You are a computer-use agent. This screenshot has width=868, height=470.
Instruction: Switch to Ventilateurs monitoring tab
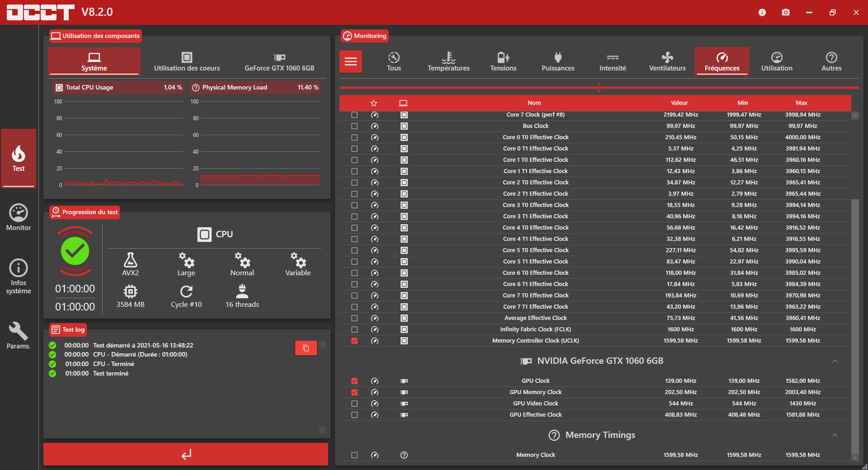667,61
